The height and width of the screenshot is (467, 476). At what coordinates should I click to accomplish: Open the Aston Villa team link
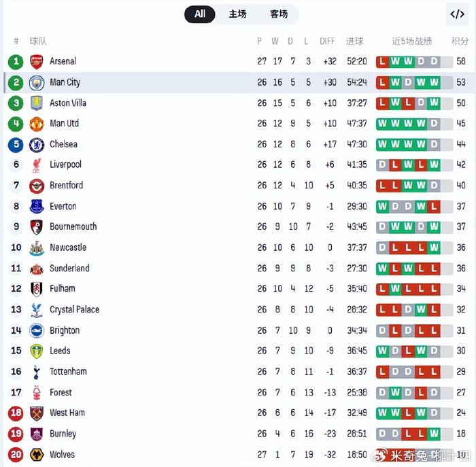(x=68, y=103)
